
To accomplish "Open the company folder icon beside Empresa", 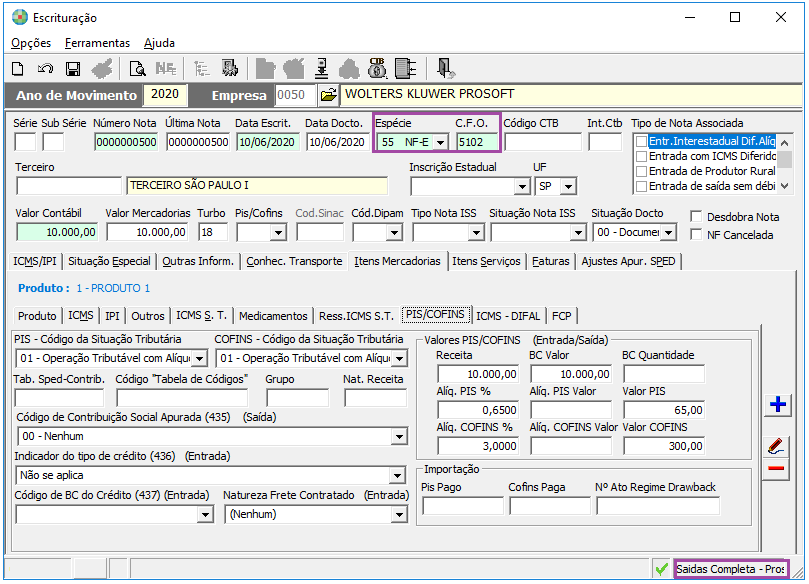I will tap(327, 95).
